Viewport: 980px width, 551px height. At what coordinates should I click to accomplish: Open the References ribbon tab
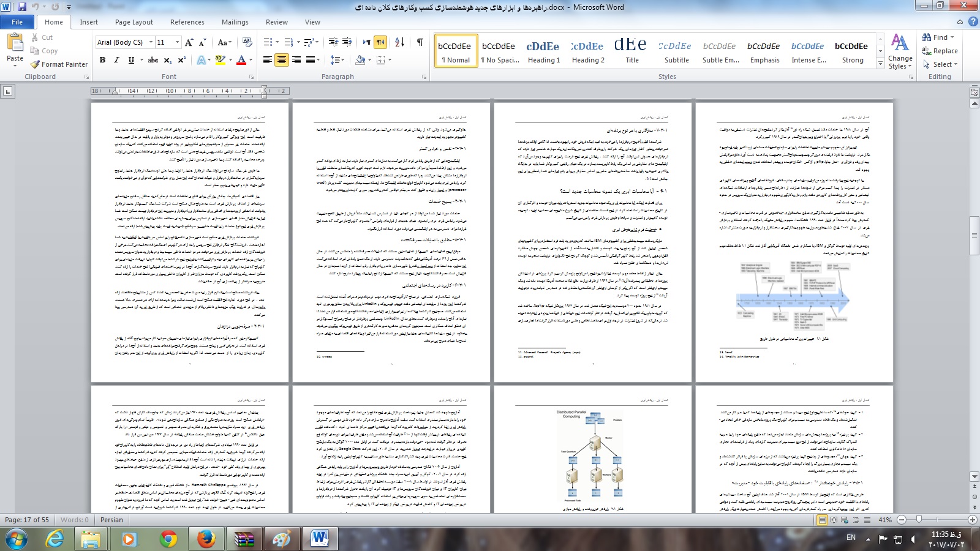[x=187, y=22]
